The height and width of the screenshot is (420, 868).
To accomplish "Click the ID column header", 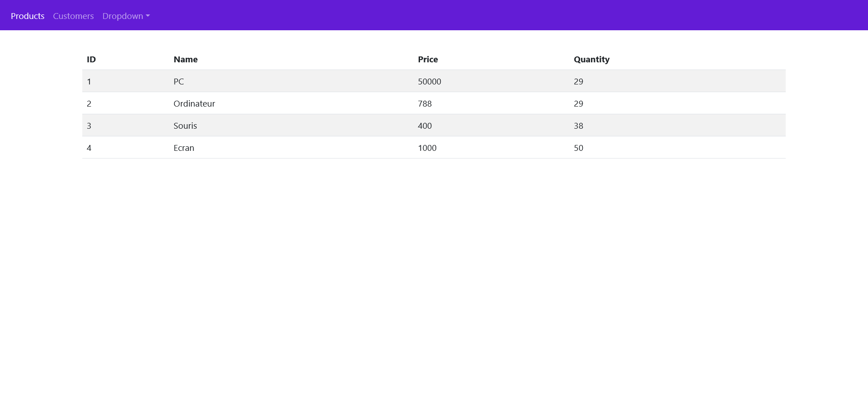I will click(x=91, y=59).
